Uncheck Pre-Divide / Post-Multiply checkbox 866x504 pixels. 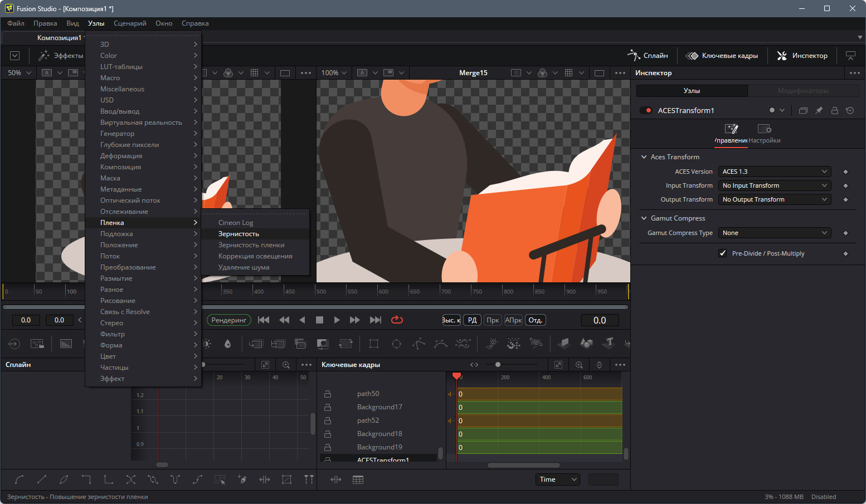coord(723,253)
